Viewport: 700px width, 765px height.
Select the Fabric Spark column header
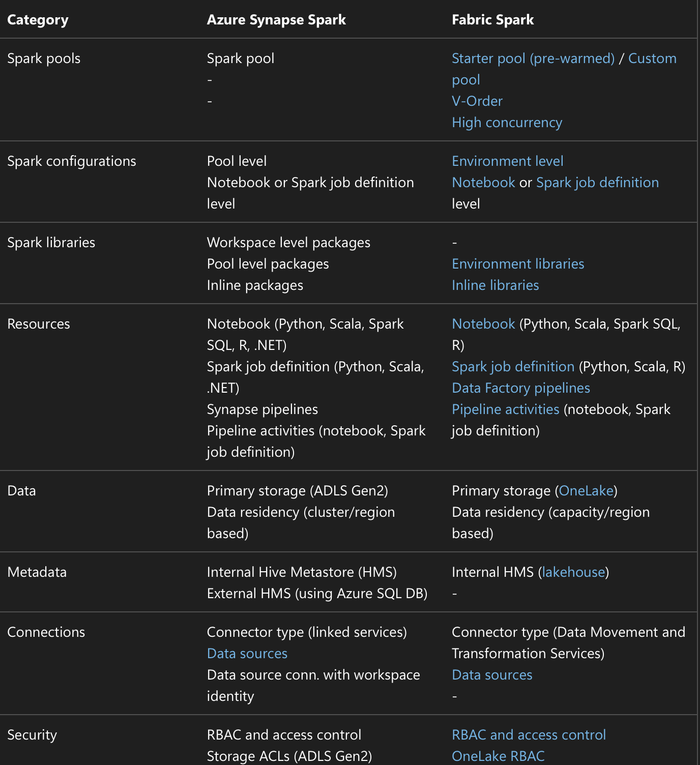point(492,19)
